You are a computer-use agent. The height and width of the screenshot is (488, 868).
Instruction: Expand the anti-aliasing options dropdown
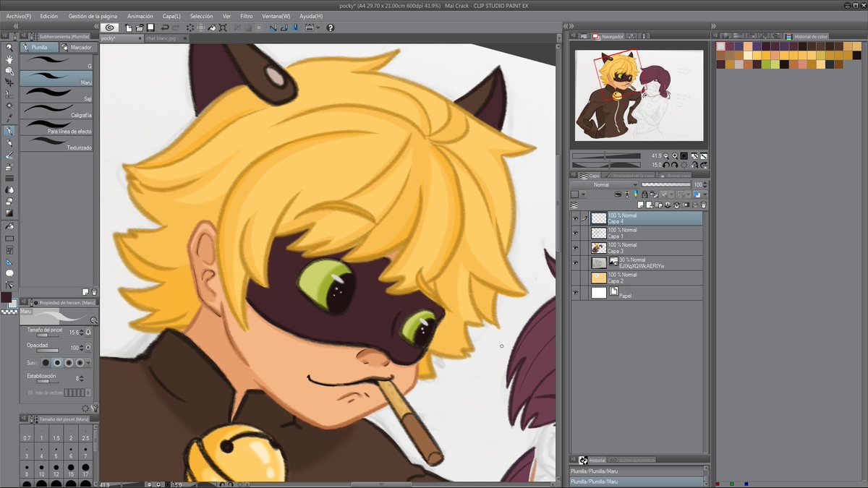89,362
